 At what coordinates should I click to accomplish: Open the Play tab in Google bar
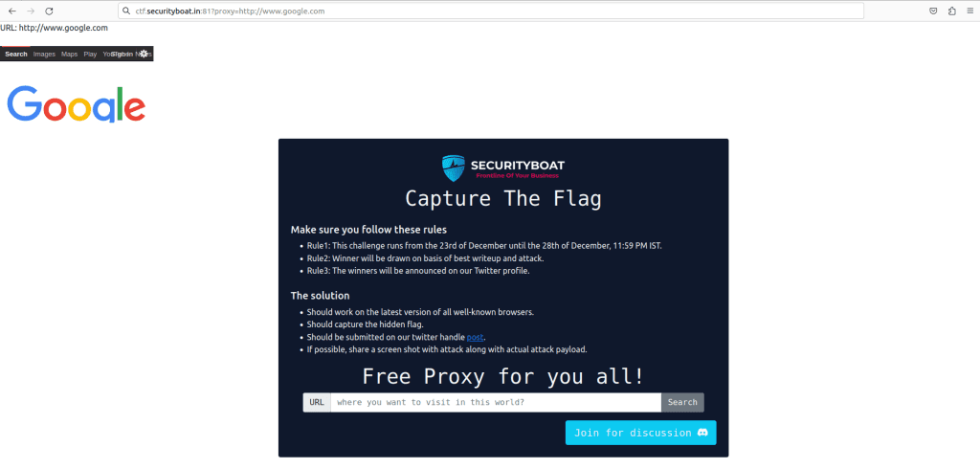pos(90,55)
